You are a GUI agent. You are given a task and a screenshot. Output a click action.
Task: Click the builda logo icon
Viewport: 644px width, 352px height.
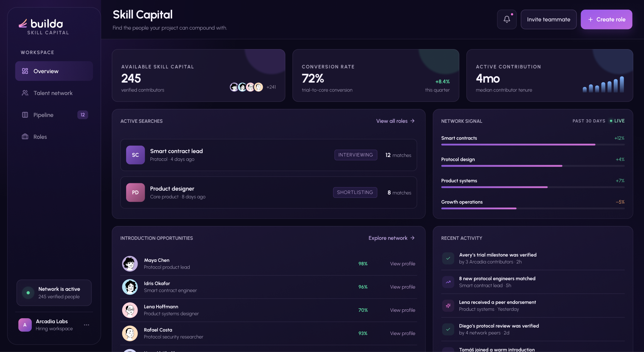pos(23,23)
